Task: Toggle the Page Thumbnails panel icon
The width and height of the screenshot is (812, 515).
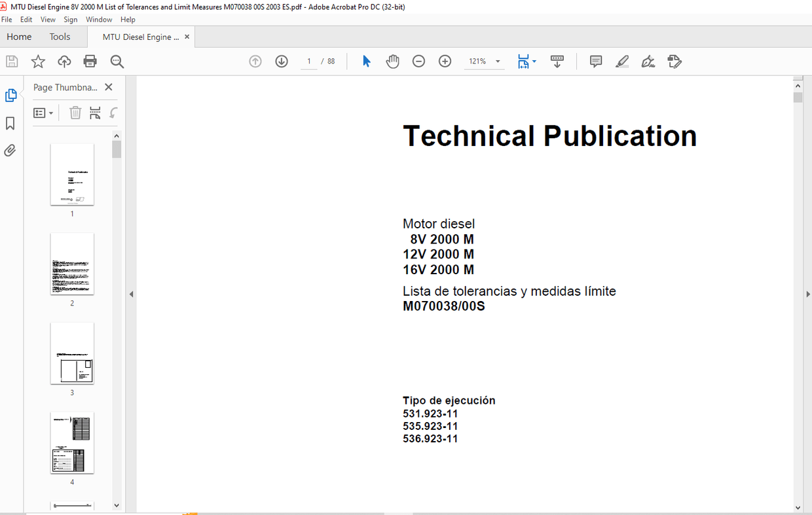Action: point(10,96)
